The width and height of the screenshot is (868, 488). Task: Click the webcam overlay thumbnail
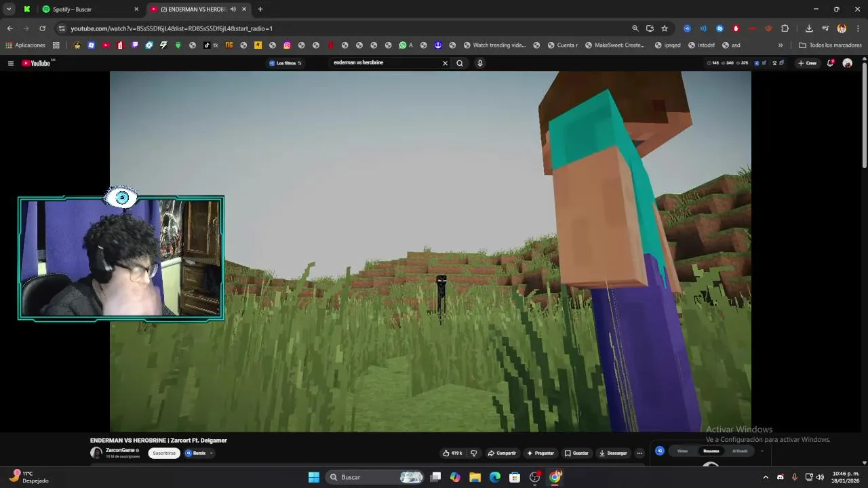(x=121, y=258)
